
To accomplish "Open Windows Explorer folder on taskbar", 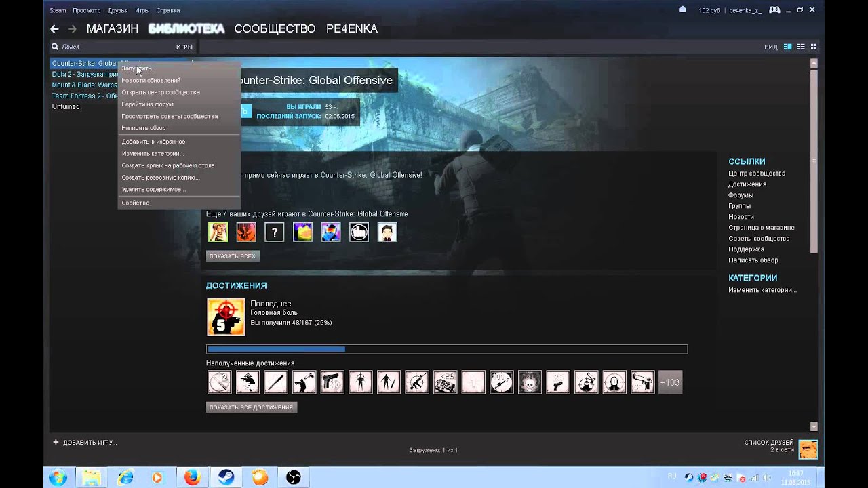I will pos(92,477).
